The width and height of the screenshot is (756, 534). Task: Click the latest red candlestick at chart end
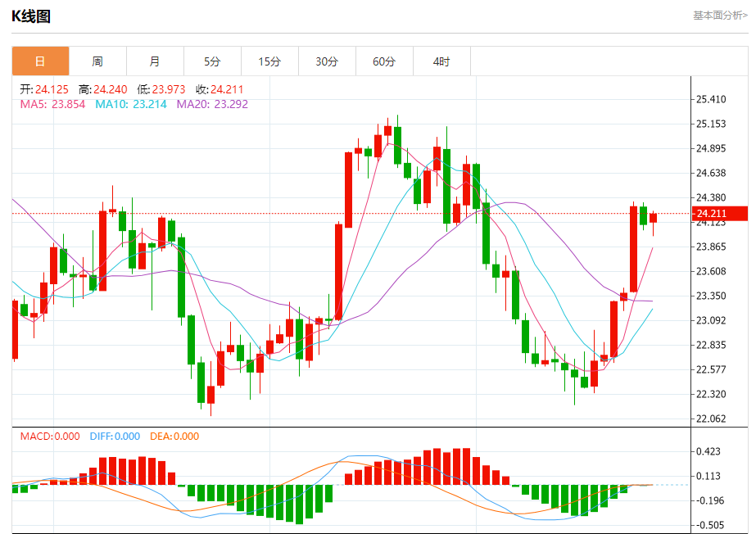coord(654,218)
